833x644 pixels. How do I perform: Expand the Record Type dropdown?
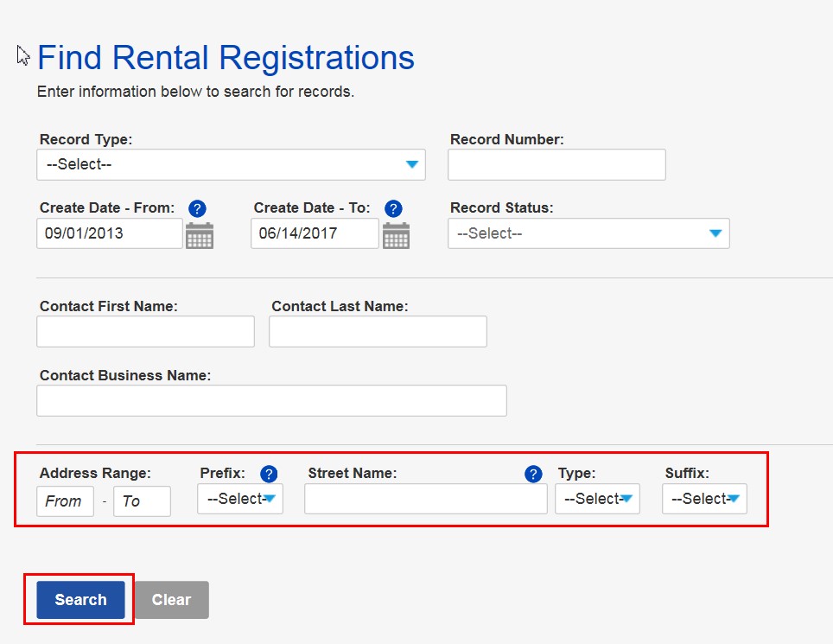tap(231, 164)
